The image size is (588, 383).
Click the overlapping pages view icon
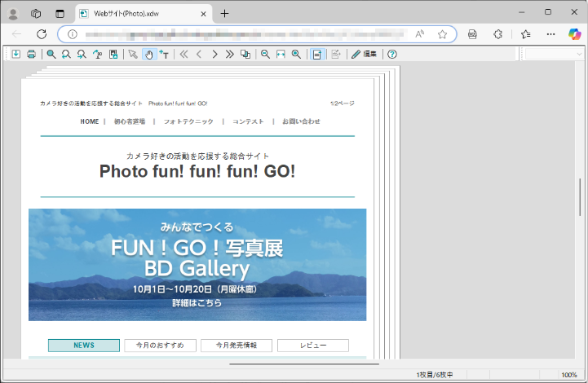(245, 55)
